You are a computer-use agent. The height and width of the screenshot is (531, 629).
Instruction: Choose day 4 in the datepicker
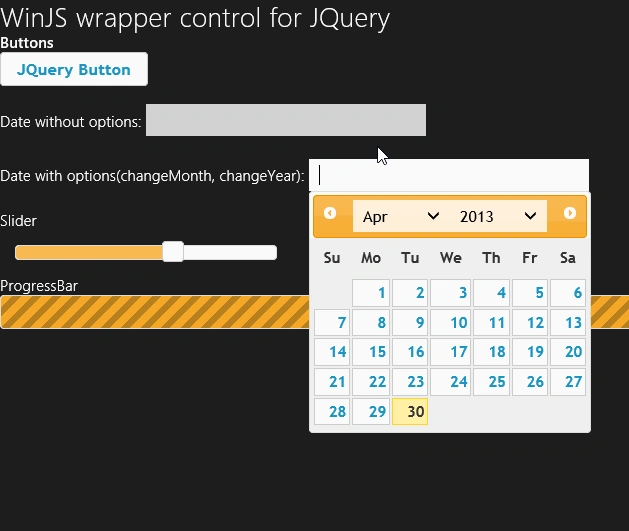pyautogui.click(x=491, y=293)
